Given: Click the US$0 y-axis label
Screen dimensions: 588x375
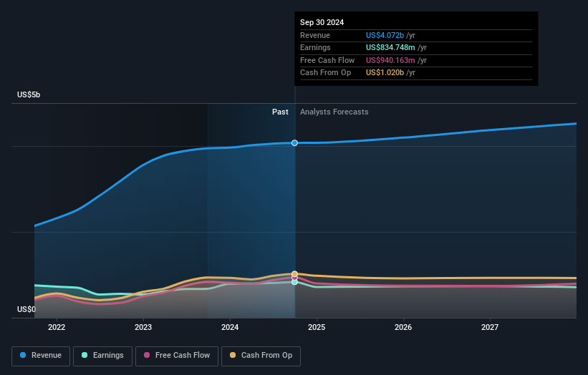Looking at the screenshot, I should [26, 309].
